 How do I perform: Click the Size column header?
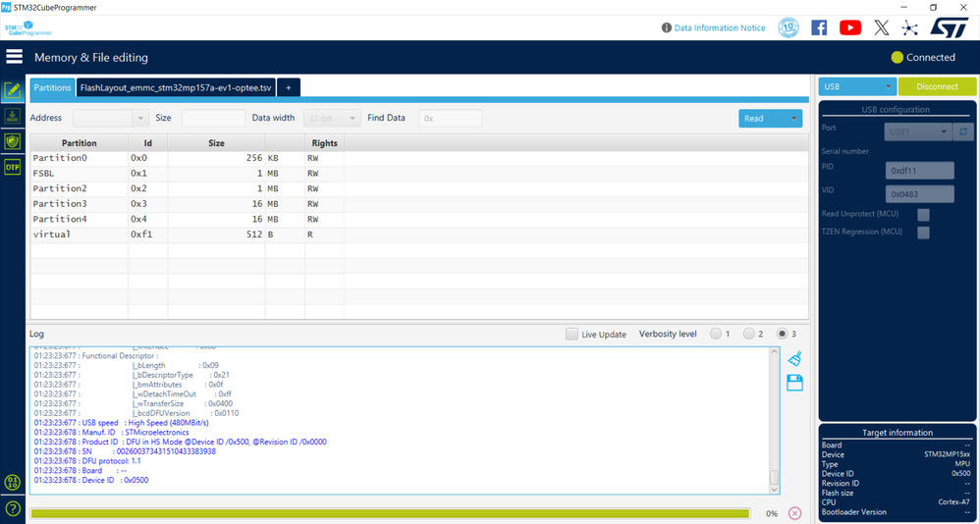[216, 143]
